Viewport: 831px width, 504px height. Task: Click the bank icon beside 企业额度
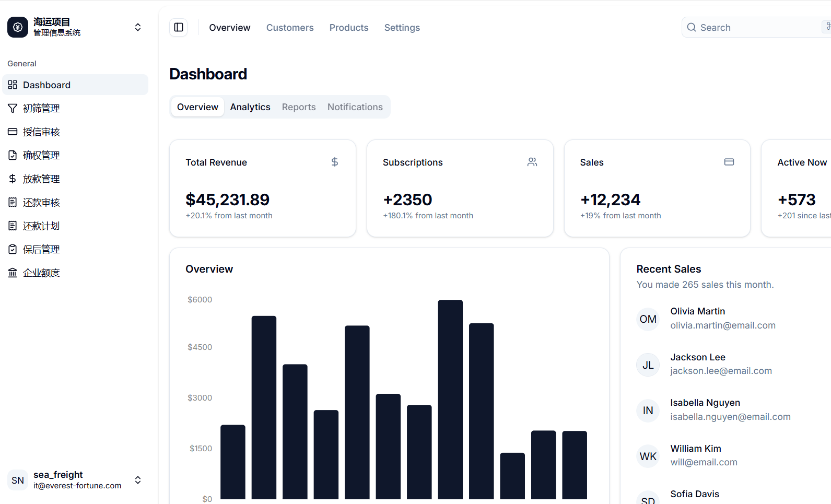click(x=13, y=273)
